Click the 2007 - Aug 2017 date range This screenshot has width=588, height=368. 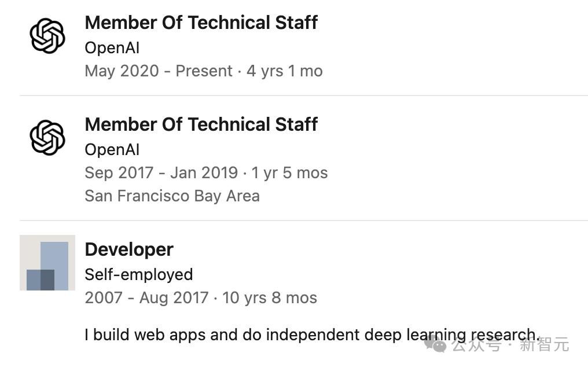click(x=146, y=298)
